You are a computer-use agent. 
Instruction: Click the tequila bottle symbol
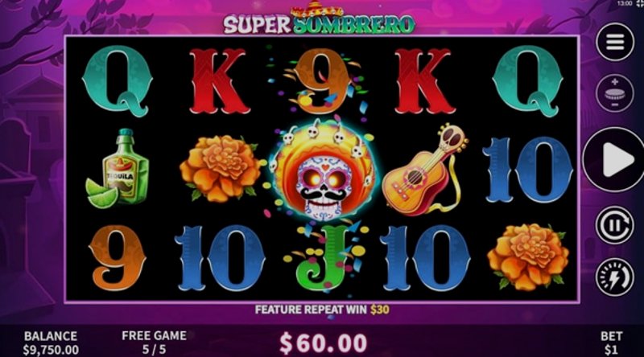(118, 169)
